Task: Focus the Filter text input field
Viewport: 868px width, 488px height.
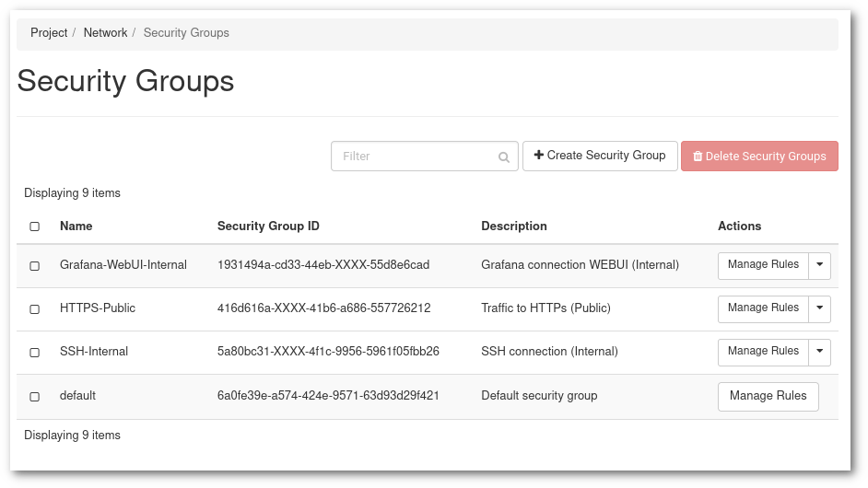Action: (x=415, y=157)
